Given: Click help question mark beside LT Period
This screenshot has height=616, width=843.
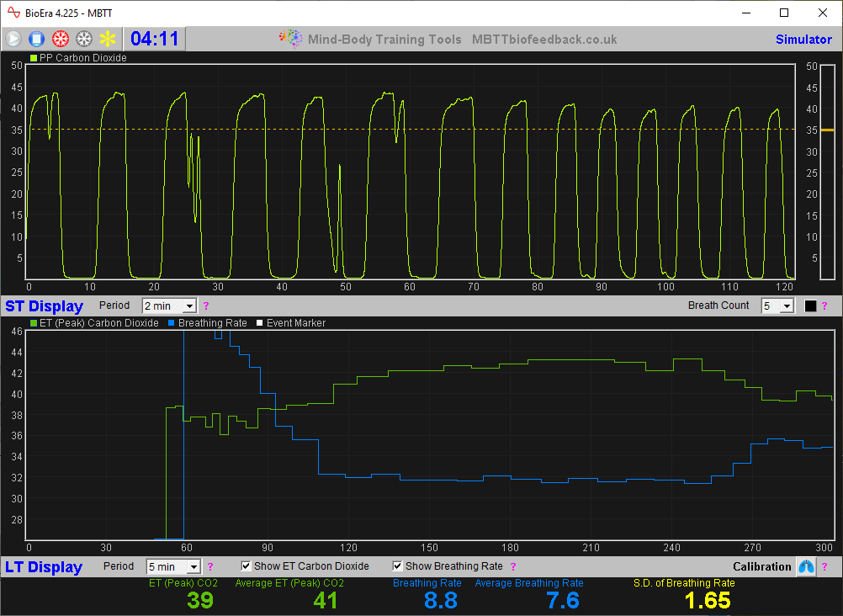Looking at the screenshot, I should 210,566.
